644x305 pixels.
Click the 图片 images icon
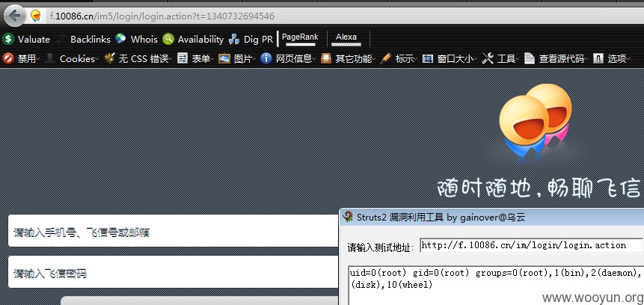[224, 58]
